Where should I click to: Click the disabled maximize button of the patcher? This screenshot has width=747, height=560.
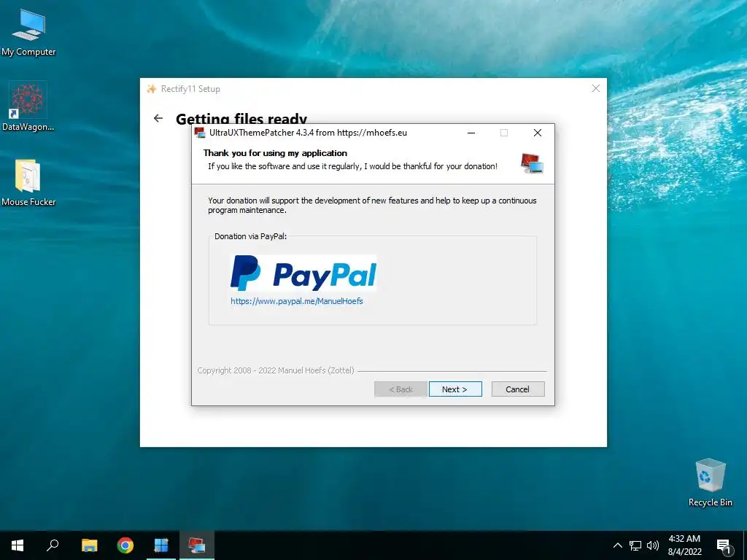pyautogui.click(x=504, y=133)
